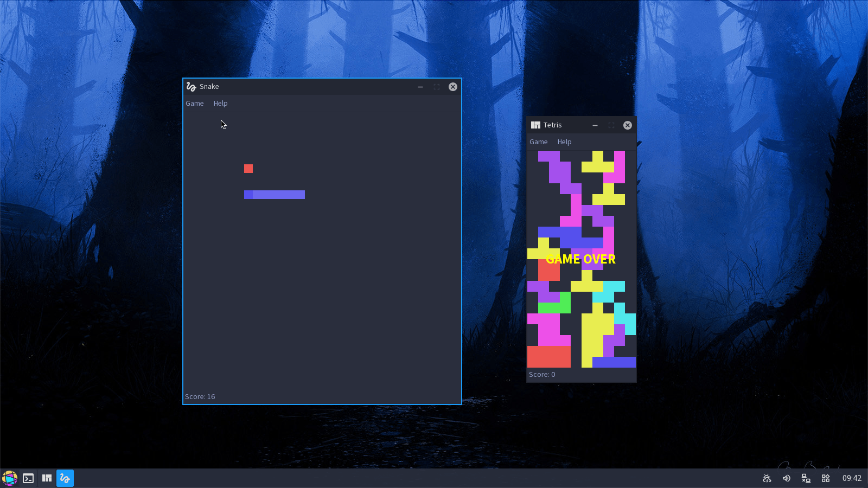Click the Tetris icon in the title bar
Viewport: 868px width, 488px height.
click(535, 125)
